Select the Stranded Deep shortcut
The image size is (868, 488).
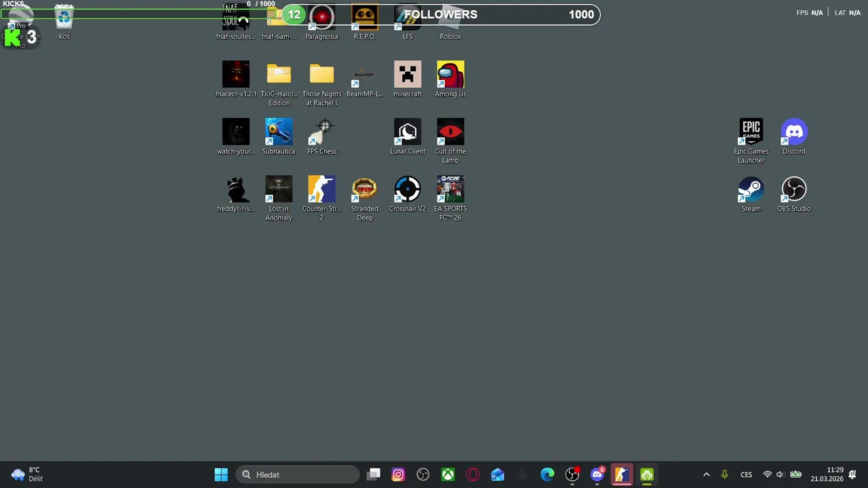[x=364, y=199]
